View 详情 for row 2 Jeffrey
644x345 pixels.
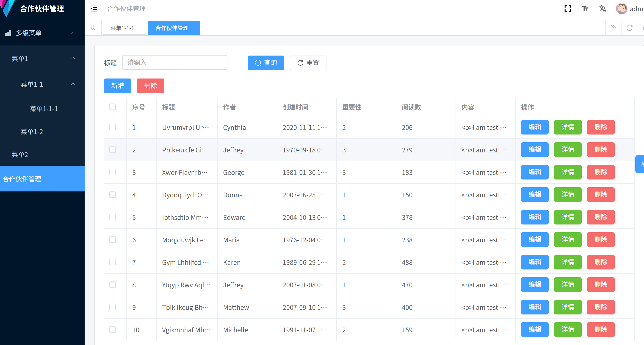point(568,150)
